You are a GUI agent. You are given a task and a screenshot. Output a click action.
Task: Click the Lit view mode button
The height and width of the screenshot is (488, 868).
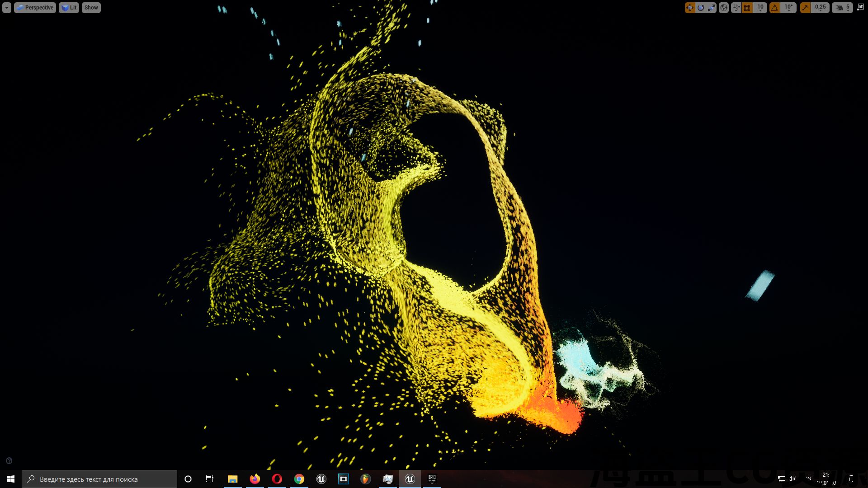click(69, 8)
